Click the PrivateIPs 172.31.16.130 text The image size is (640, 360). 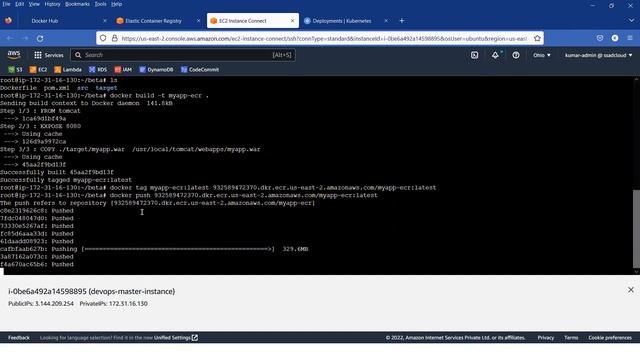point(113,304)
